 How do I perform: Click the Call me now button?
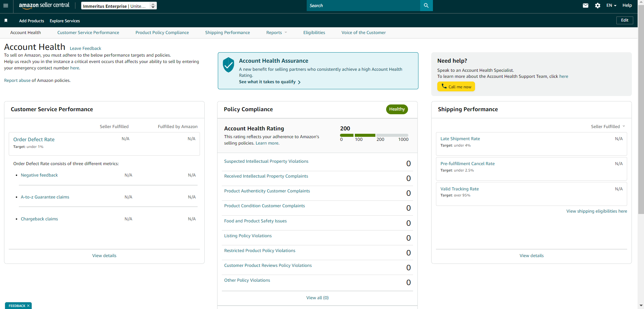coord(456,87)
